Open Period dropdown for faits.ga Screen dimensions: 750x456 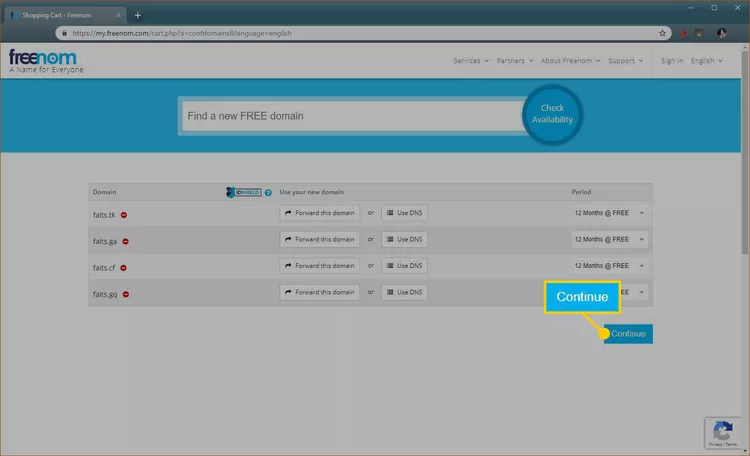610,240
